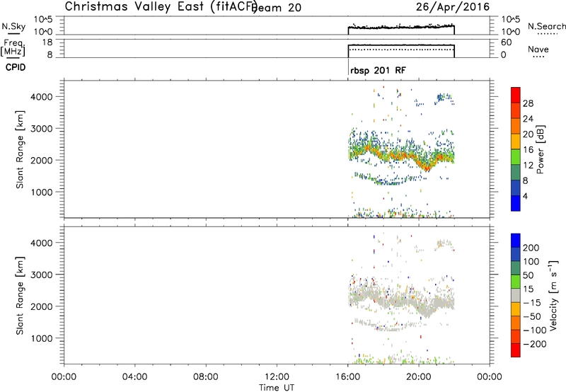Image resolution: width=566 pixels, height=392 pixels.
Task: Select the top blue segment of Velocity color bar
Action: [516, 241]
